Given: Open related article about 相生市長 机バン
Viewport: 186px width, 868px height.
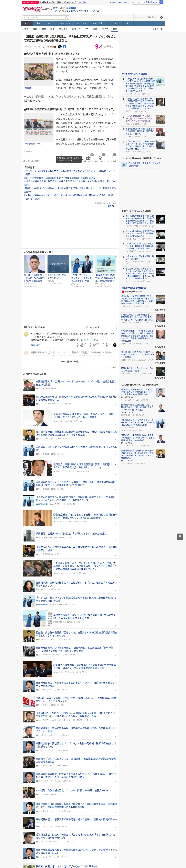Looking at the screenshot, I should pyautogui.click(x=69, y=173).
